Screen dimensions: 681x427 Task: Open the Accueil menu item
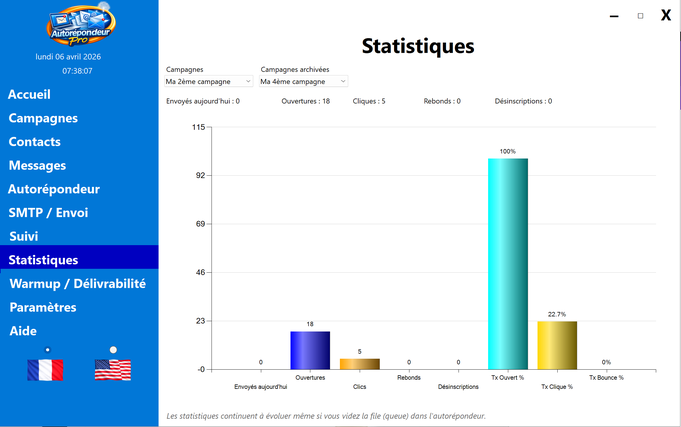point(29,94)
